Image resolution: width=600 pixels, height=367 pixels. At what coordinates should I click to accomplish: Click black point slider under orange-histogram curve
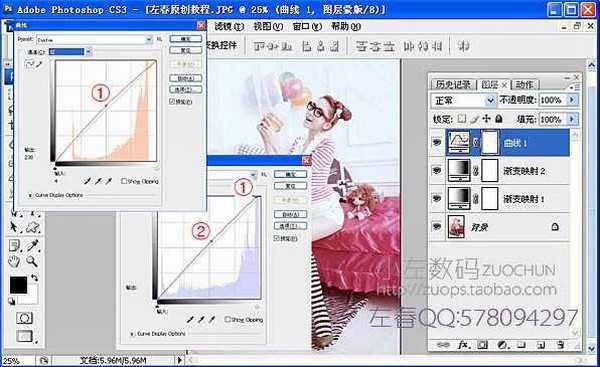55,168
